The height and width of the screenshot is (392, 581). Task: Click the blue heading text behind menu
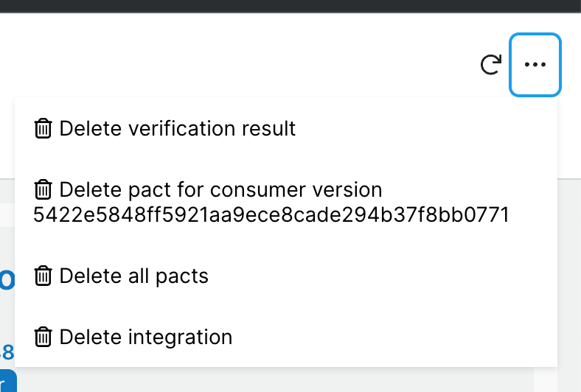[x=7, y=280]
